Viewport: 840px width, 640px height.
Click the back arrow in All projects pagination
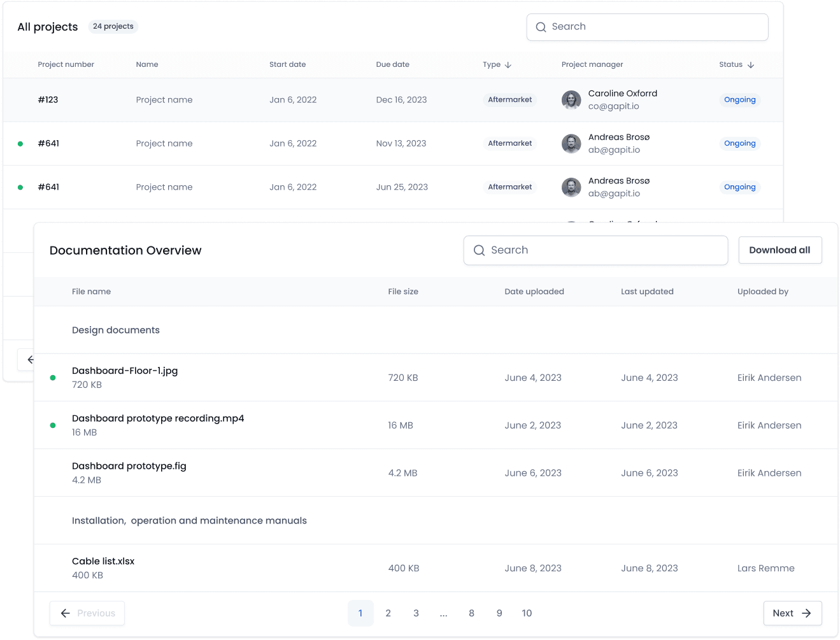click(x=30, y=360)
